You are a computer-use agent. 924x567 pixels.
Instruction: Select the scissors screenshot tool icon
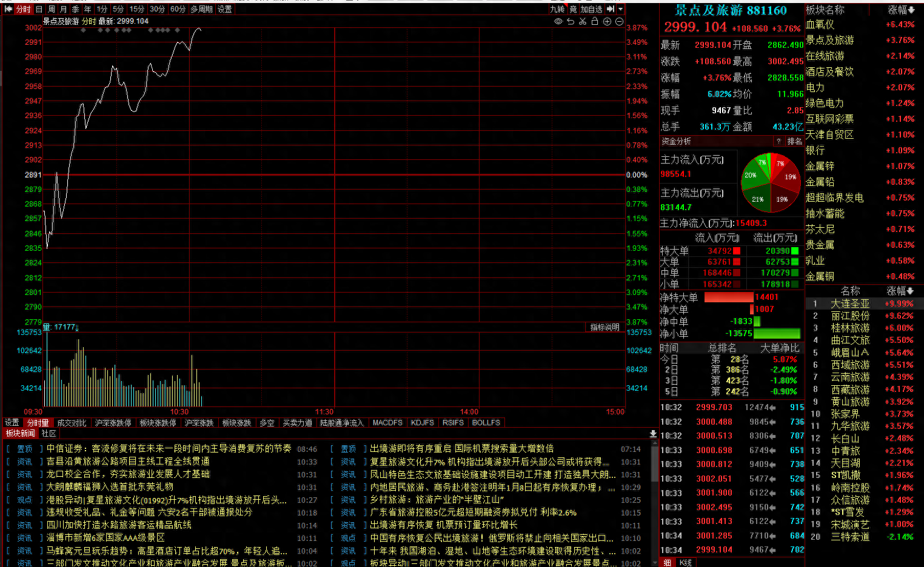tap(583, 21)
